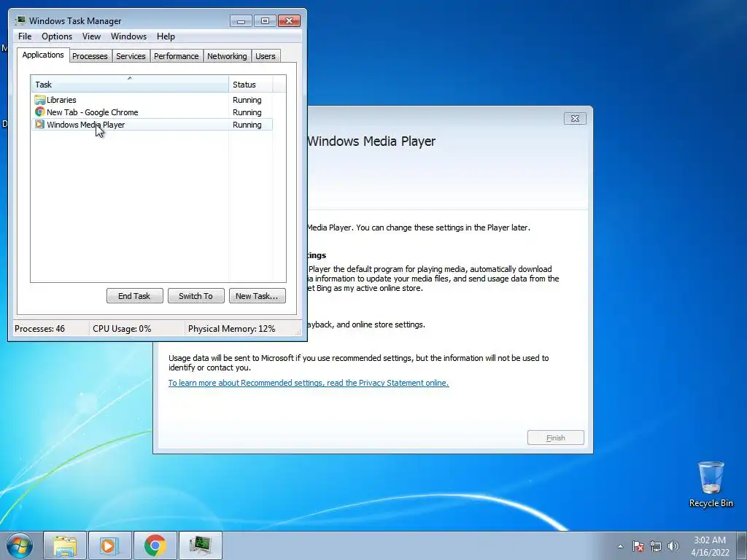Open the Recycle Bin desktop icon

point(711,484)
